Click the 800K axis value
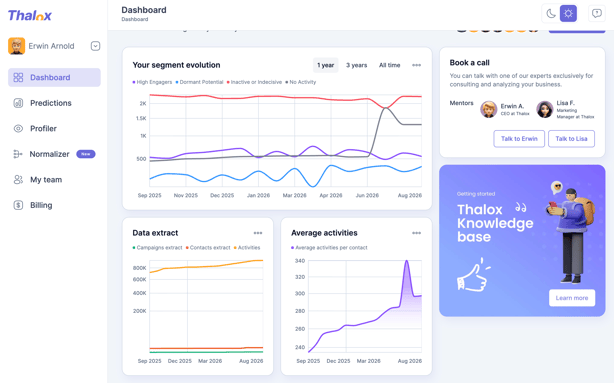Image resolution: width=614 pixels, height=383 pixels. coord(139,268)
